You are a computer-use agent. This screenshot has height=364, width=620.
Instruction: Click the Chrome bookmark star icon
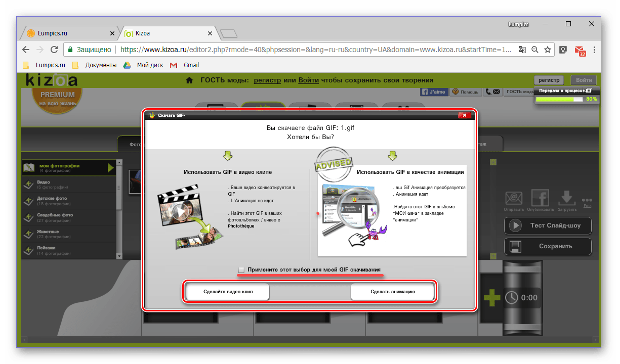(x=548, y=50)
